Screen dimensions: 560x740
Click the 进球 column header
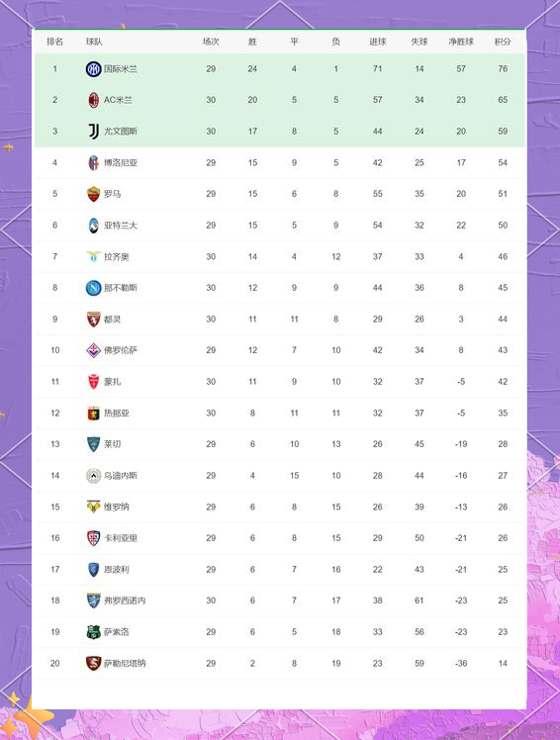pos(377,42)
